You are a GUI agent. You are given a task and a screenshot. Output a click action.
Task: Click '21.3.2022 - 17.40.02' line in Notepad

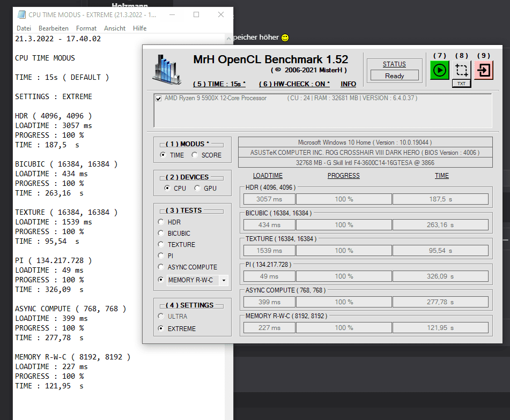click(x=58, y=39)
